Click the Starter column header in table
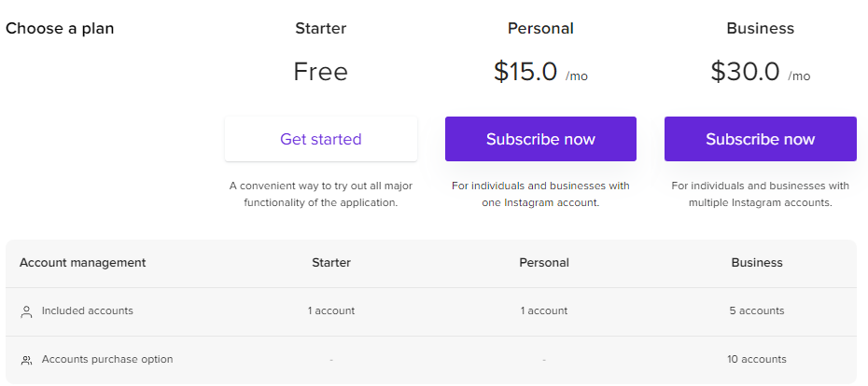Screen dimensions: 868x386 click(x=331, y=262)
